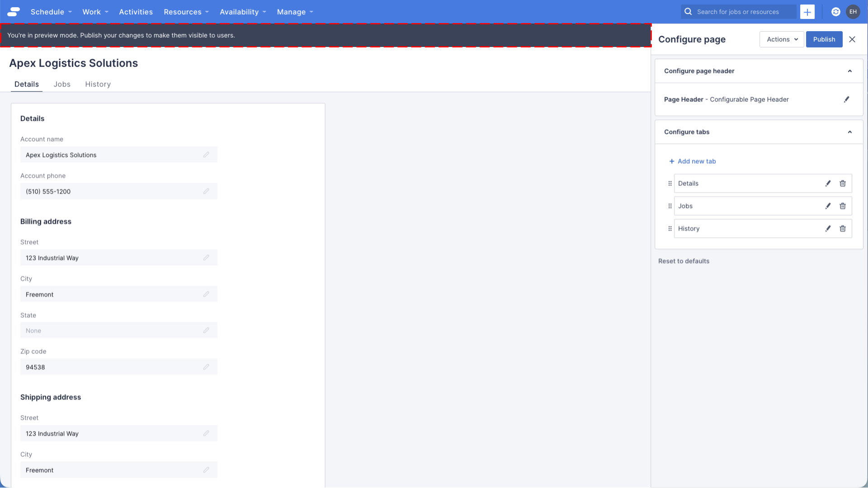868x488 pixels.
Task: Click the Skedulo logo icon
Action: point(13,11)
